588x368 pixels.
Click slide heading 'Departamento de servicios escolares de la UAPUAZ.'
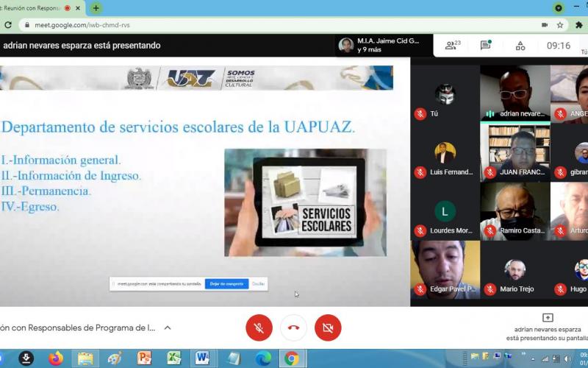(178, 127)
